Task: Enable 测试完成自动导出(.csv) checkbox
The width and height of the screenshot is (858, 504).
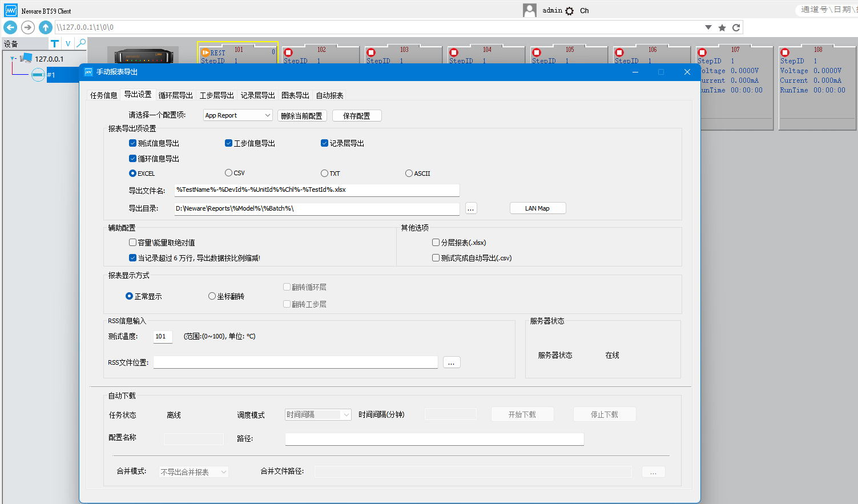Action: [x=436, y=258]
